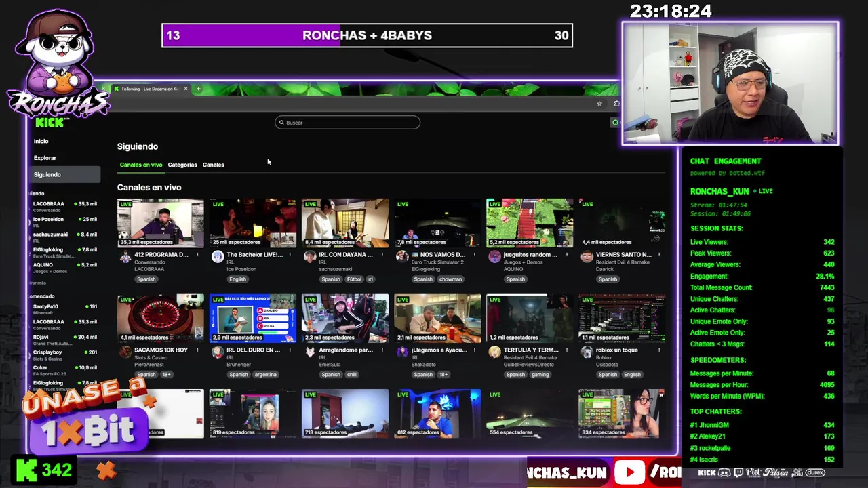Open three-dot menu for ¡Llegamos a Ayacu... stream
The width and height of the screenshot is (868, 488).
pyautogui.click(x=474, y=350)
